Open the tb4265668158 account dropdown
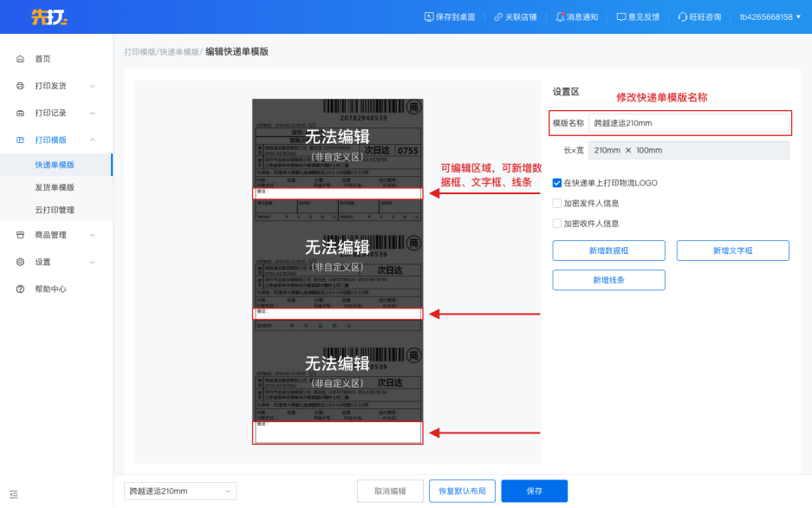This screenshot has height=508, width=812. click(x=770, y=16)
